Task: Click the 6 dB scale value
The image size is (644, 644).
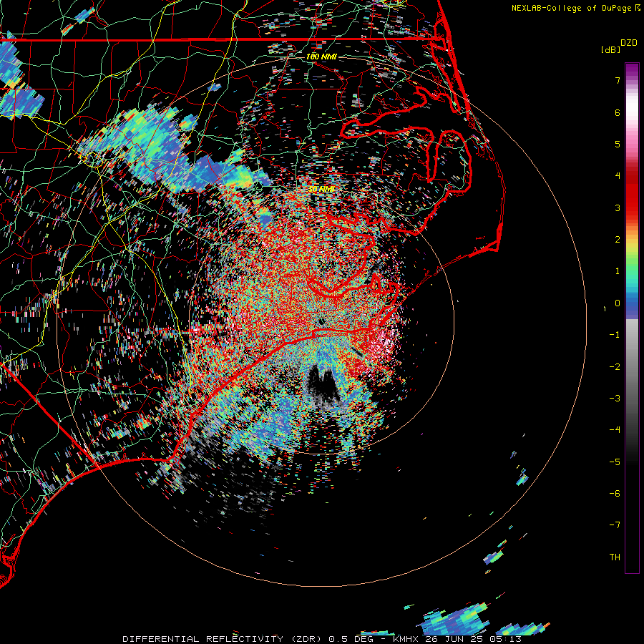Action: click(x=618, y=112)
